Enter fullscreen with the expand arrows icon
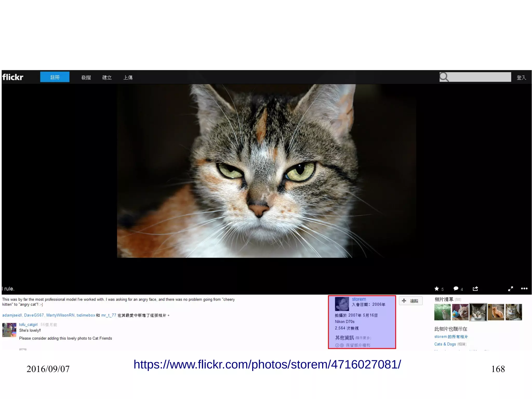 [510, 289]
